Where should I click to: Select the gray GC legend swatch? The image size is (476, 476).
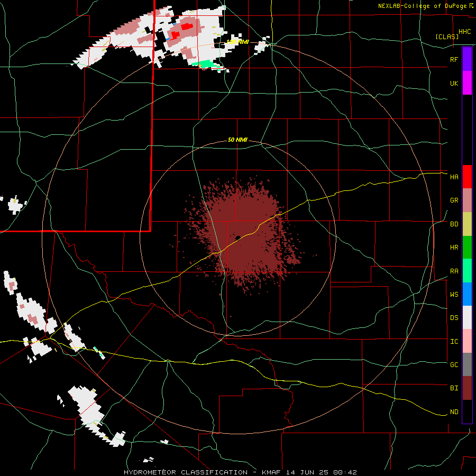click(467, 364)
